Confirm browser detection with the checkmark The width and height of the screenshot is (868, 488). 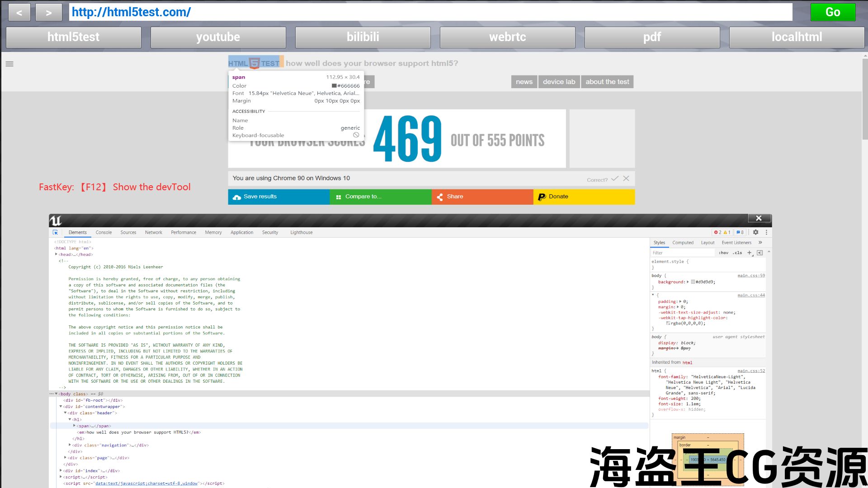pos(614,178)
